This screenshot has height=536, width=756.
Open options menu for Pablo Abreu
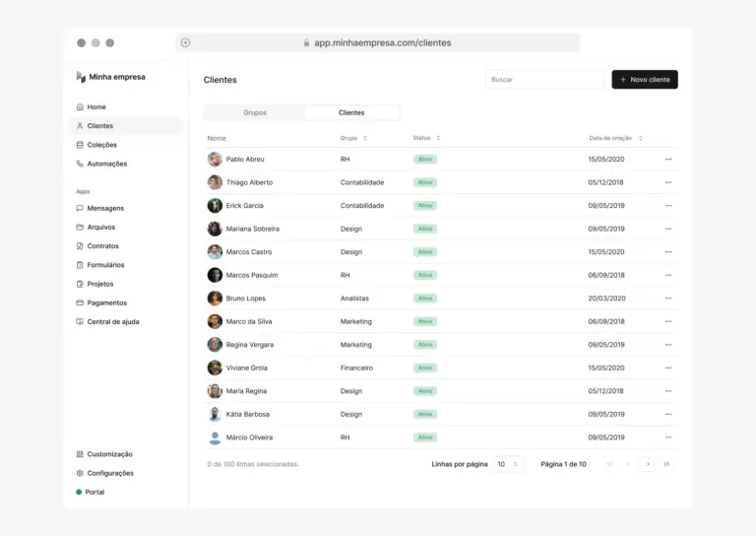coord(668,160)
